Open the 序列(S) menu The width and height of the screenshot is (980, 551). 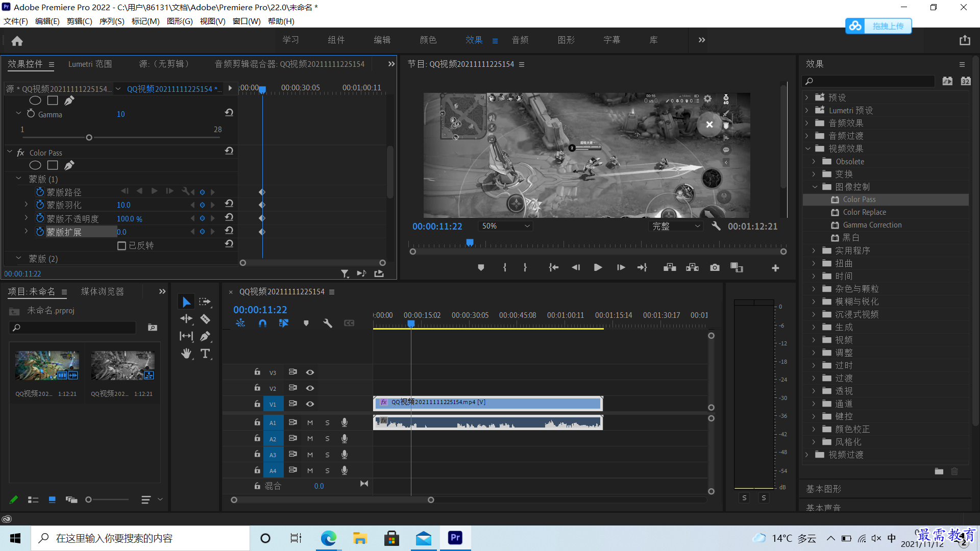pos(112,21)
